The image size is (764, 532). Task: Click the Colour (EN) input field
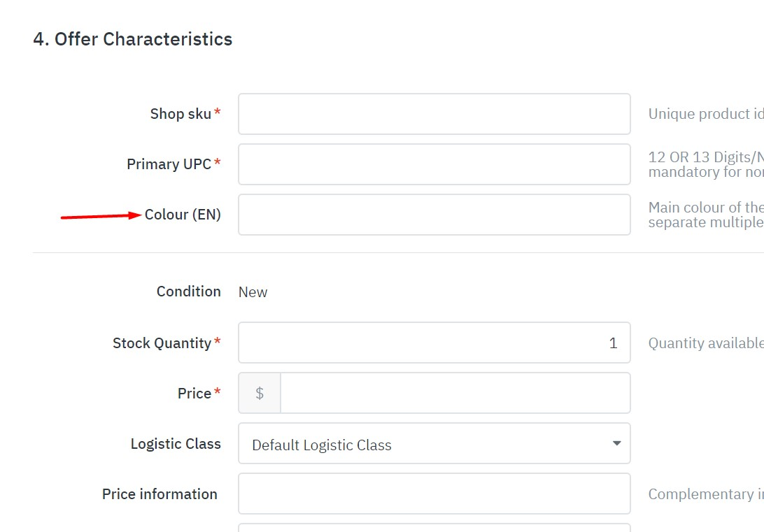click(434, 215)
